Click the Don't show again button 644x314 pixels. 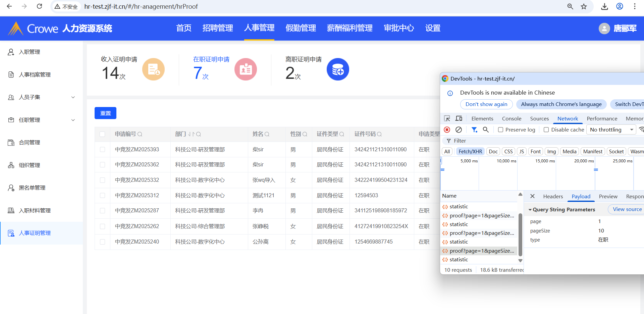coord(486,104)
